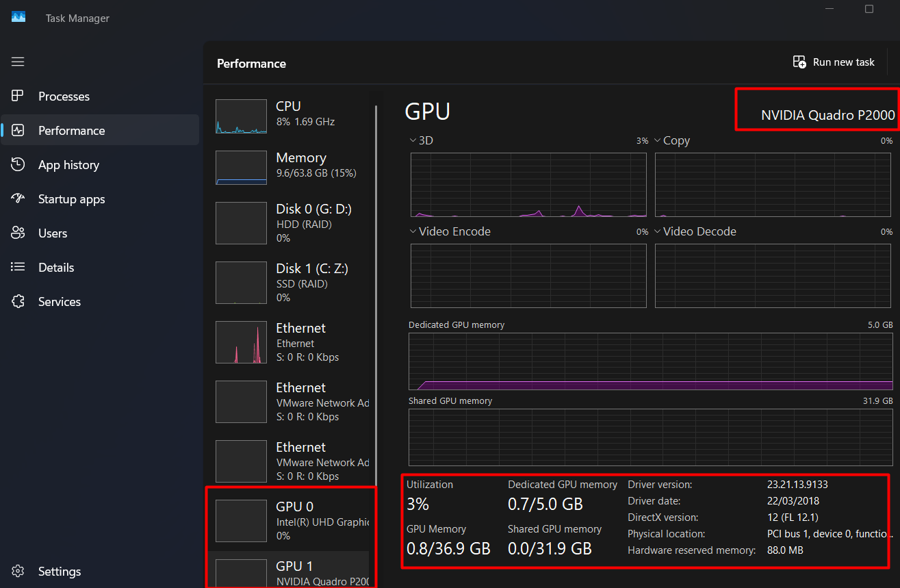Click the large GPU heading

tap(428, 112)
